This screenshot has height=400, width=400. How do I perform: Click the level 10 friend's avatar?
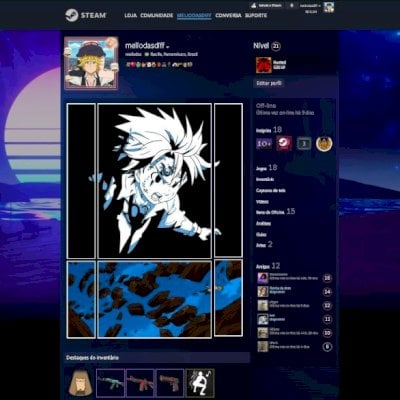point(263,333)
